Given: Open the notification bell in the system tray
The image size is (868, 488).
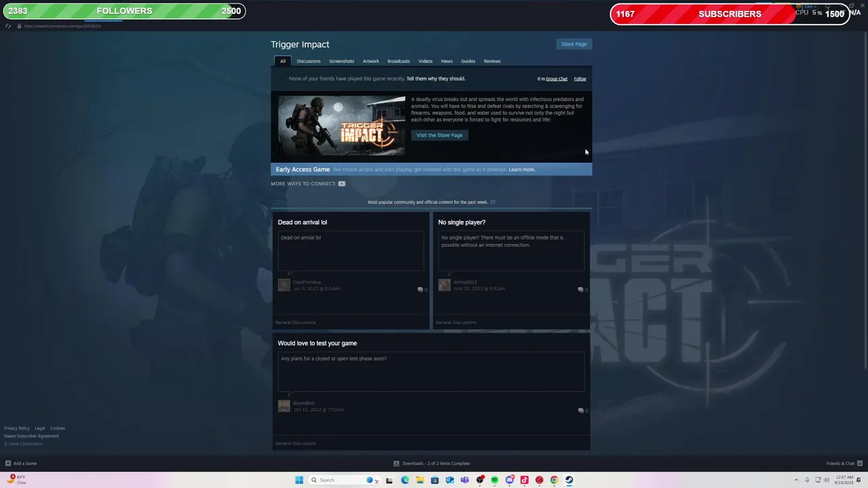Looking at the screenshot, I should tap(859, 480).
